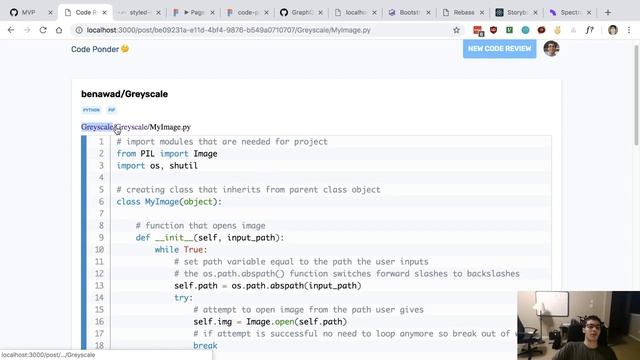Screen dimensions: 640x360
Task: Close the Storybook tab
Action: pyautogui.click(x=535, y=13)
